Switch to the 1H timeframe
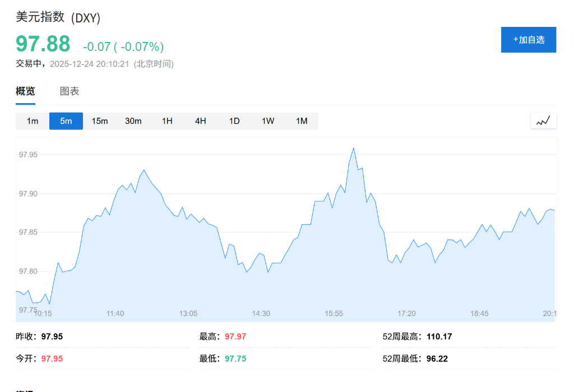The image size is (574, 392). tap(166, 120)
